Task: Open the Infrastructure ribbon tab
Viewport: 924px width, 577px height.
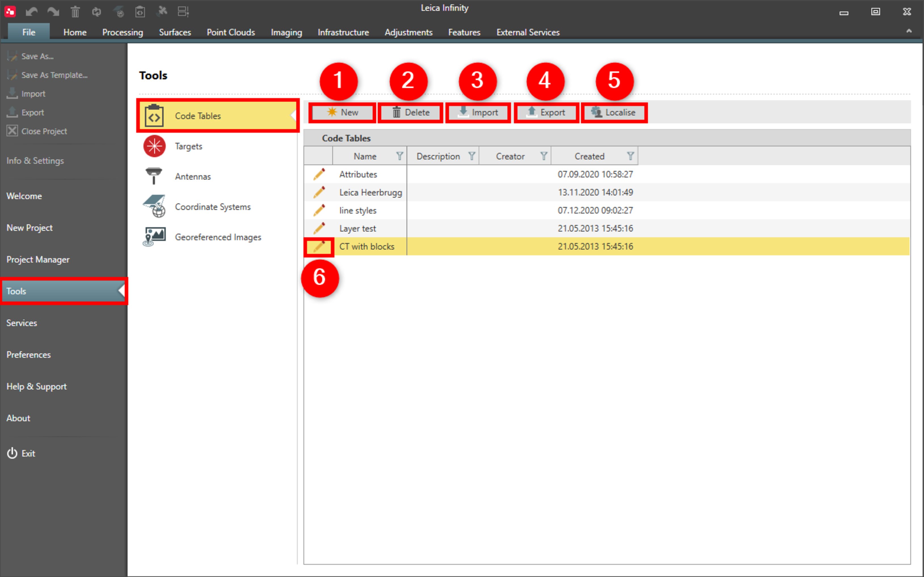Action: (343, 32)
